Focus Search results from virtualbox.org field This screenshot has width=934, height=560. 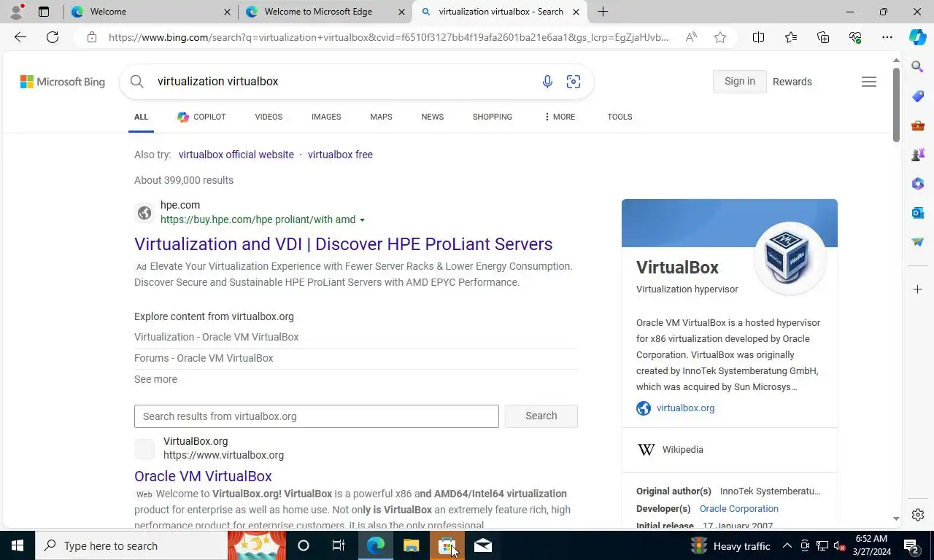click(x=317, y=416)
